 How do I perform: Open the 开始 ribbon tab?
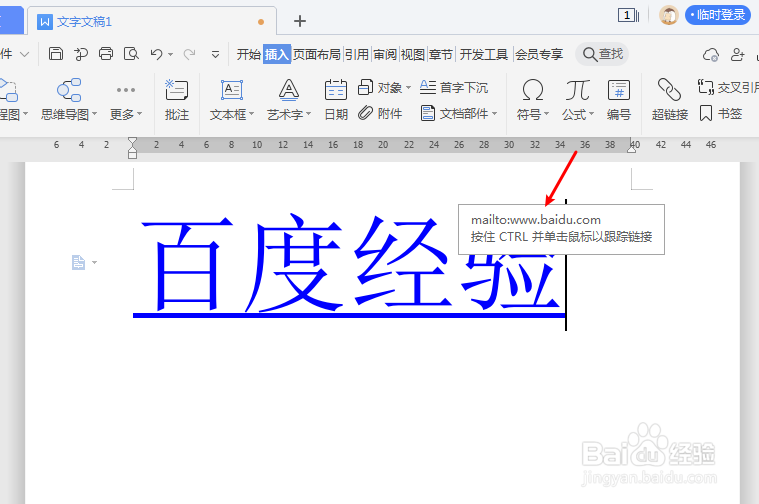point(249,54)
